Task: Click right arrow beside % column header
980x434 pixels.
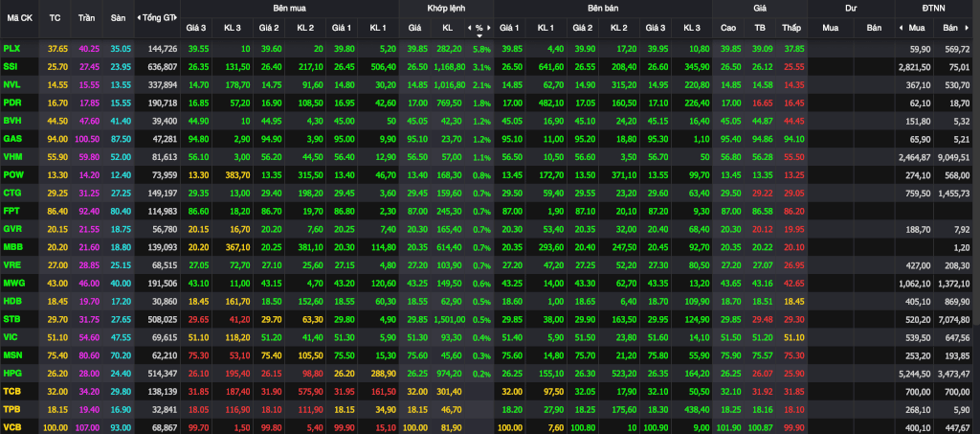Action: 489,28
